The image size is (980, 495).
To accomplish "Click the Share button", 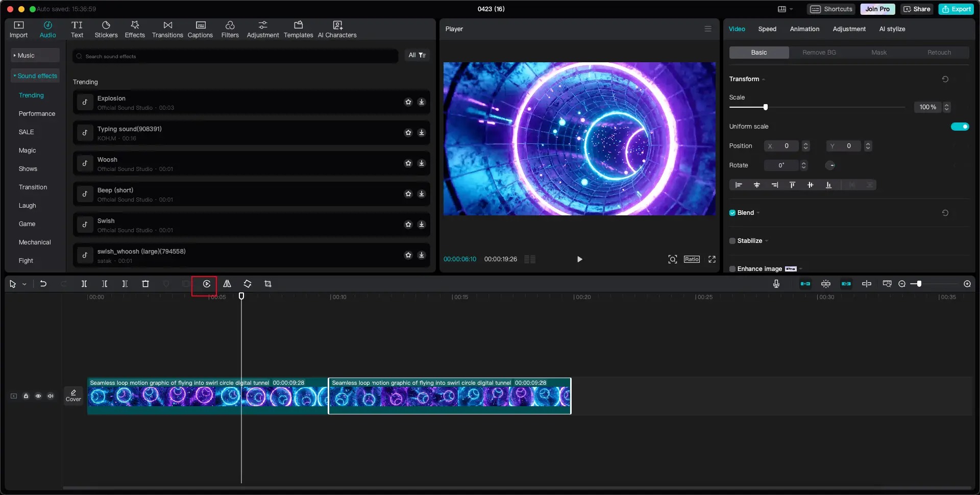I will tap(917, 9).
